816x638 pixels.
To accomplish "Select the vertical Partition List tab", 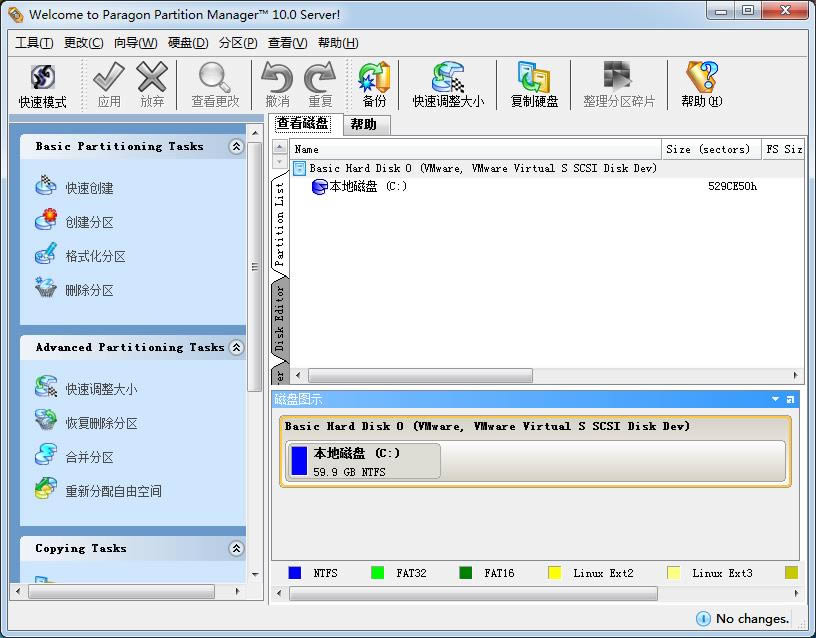I will pyautogui.click(x=280, y=224).
